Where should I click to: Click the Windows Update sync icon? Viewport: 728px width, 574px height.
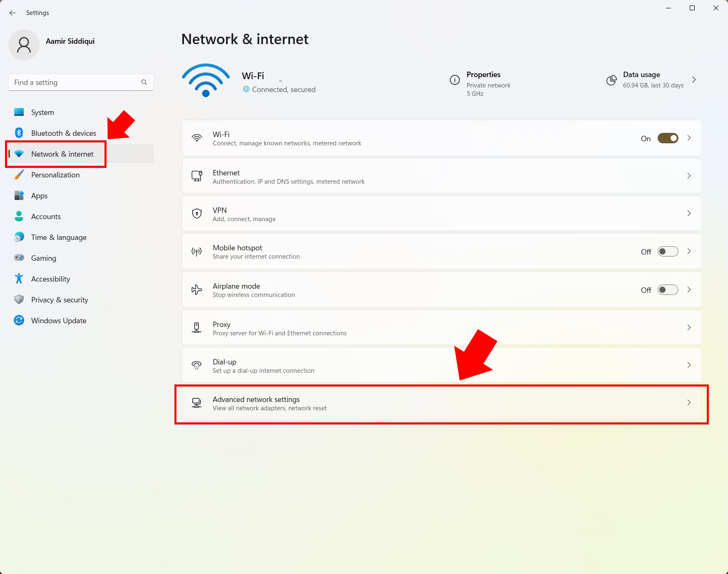click(x=19, y=320)
